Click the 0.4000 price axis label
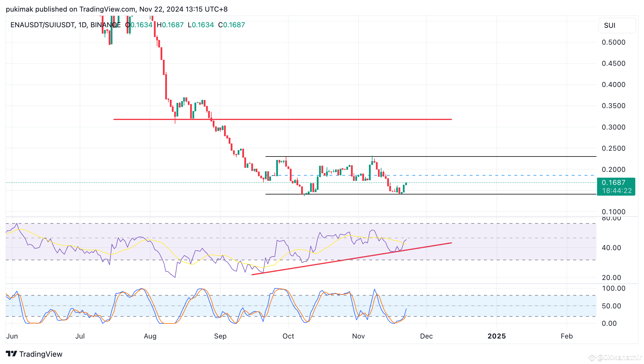Viewport: 644px width, 364px height. 614,85
